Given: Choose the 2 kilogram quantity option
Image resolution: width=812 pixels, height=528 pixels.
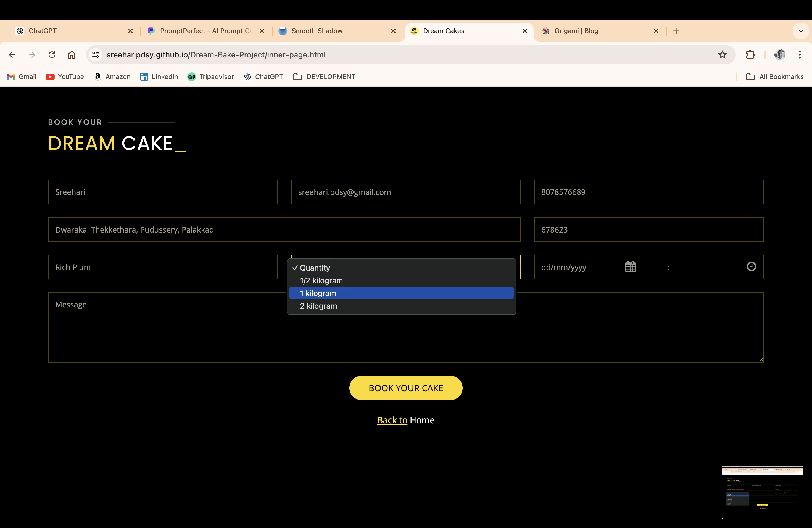Looking at the screenshot, I should 318,306.
